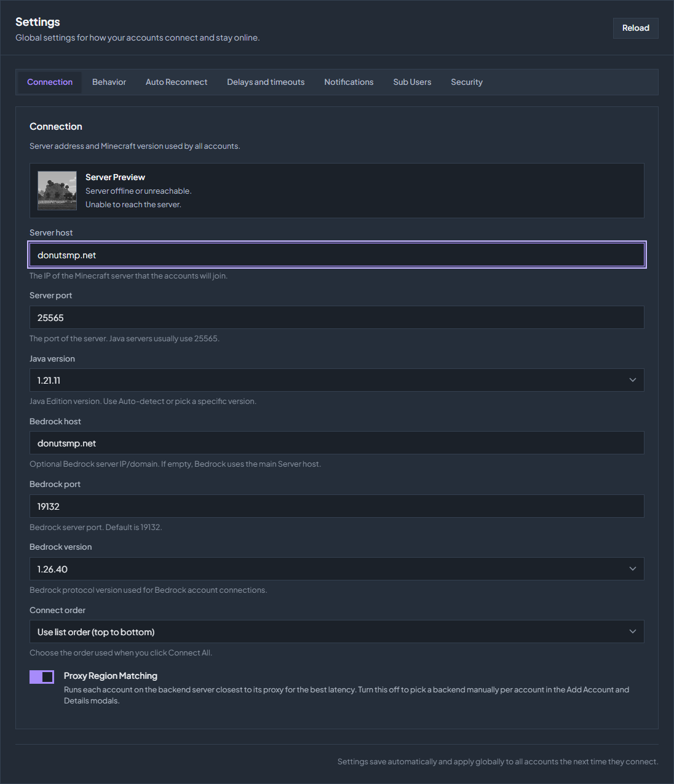Open the Bedrock version dropdown
The width and height of the screenshot is (674, 784).
pos(337,569)
